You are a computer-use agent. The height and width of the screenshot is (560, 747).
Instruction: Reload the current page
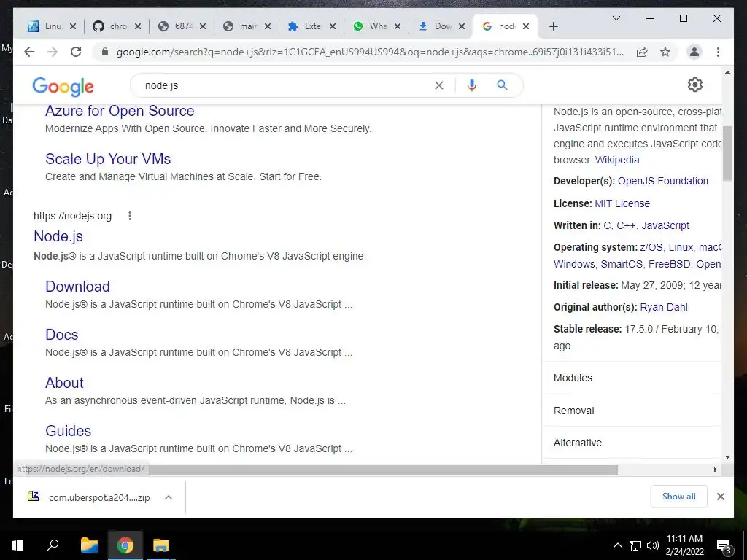(x=76, y=52)
